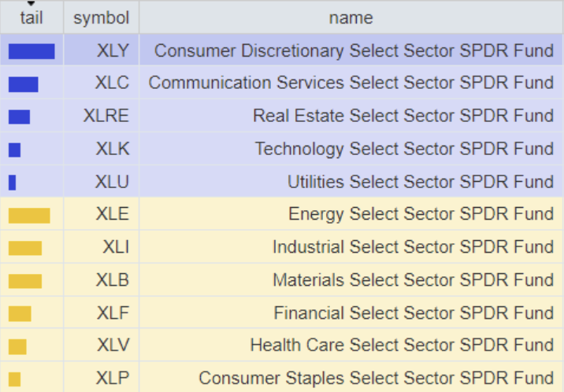Viewport: 564px width, 392px height.
Task: Click Technology Select Sector SPDR Fund name
Action: tap(404, 149)
